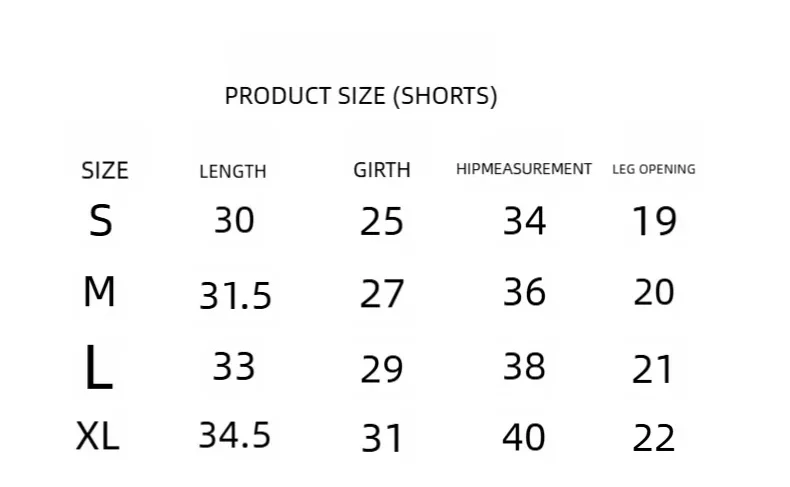Click the HIPMEASUREMENT column header
Image resolution: width=790 pixels, height=487 pixels.
coord(524,169)
